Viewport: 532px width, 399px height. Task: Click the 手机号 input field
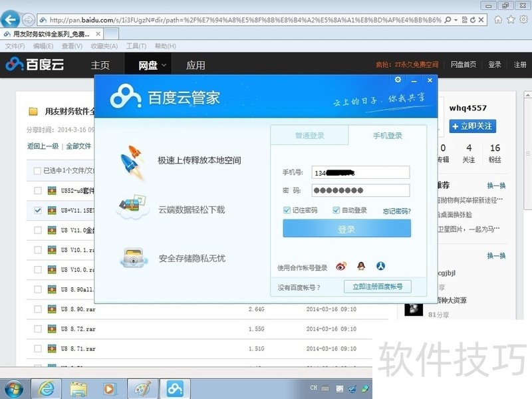(x=360, y=173)
